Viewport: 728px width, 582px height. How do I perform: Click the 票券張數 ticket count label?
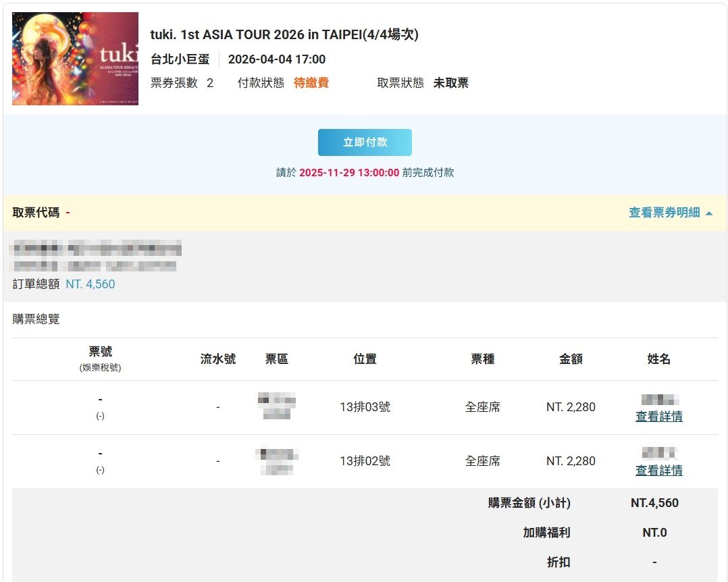[174, 82]
